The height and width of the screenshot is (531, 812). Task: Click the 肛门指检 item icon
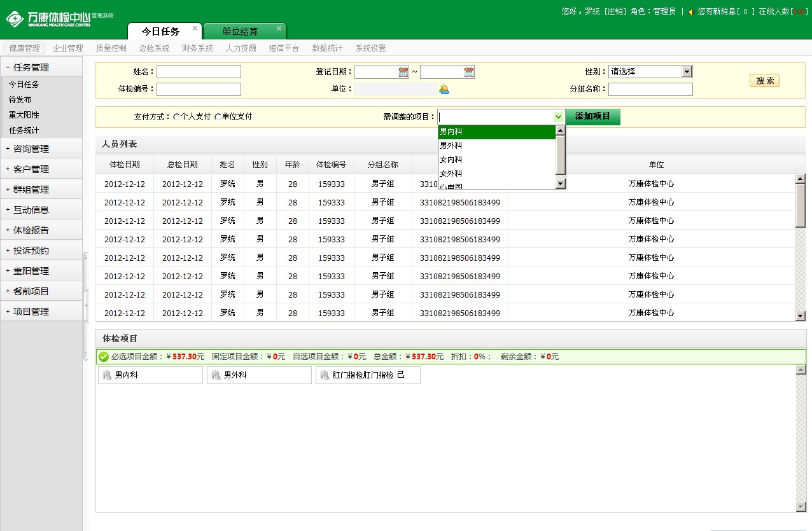(325, 375)
